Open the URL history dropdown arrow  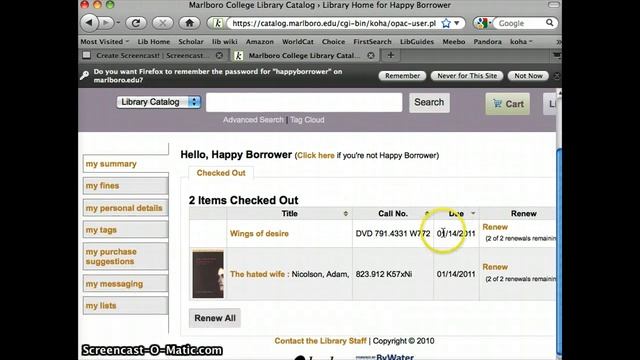[457, 23]
